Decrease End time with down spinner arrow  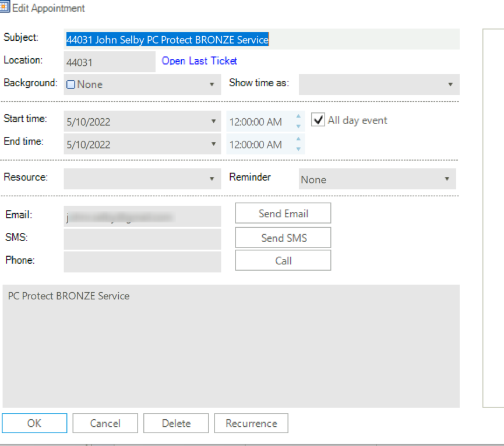tap(298, 149)
